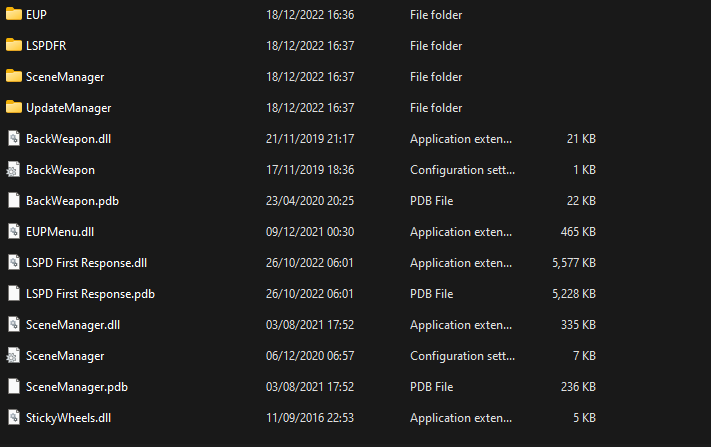The image size is (711, 447).
Task: Click the BackWeapon.dll file icon
Action: 13,139
